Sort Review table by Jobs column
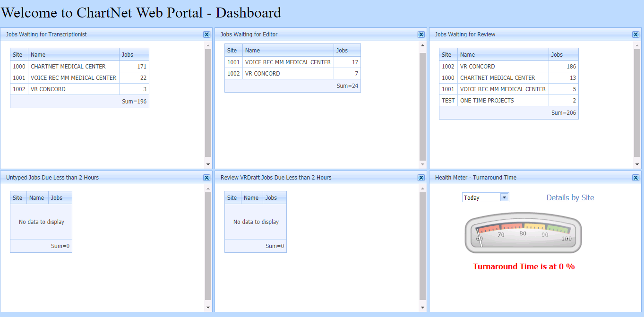Image resolution: width=644 pixels, height=317 pixels. (564, 54)
